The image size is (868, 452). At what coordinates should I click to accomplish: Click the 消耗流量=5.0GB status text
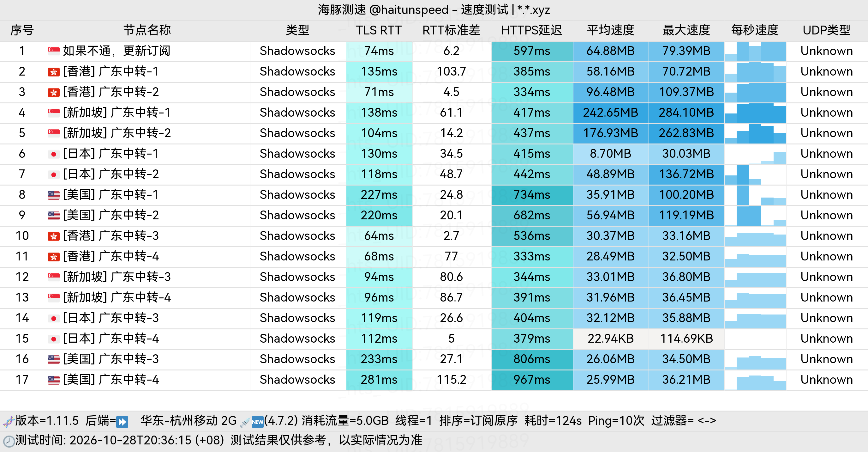click(x=345, y=421)
